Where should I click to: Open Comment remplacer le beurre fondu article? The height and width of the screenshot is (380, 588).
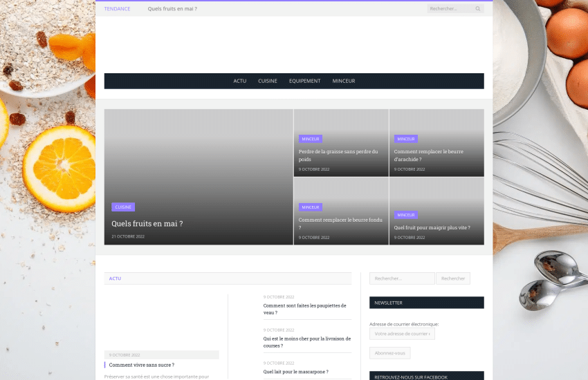[x=340, y=223]
